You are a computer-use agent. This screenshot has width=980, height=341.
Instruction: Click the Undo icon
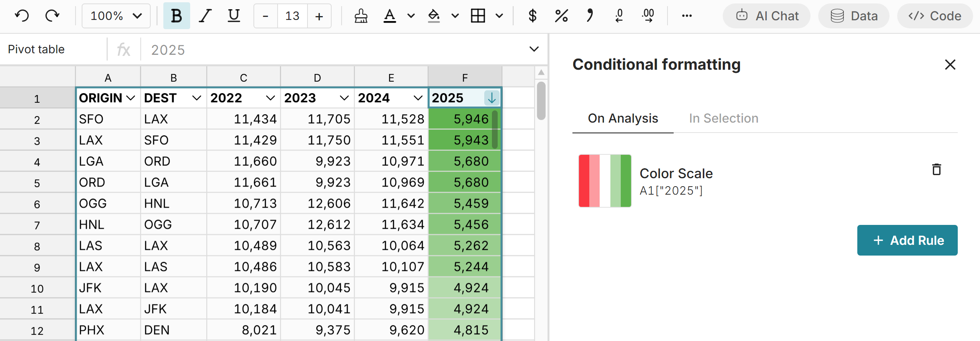pos(22,16)
